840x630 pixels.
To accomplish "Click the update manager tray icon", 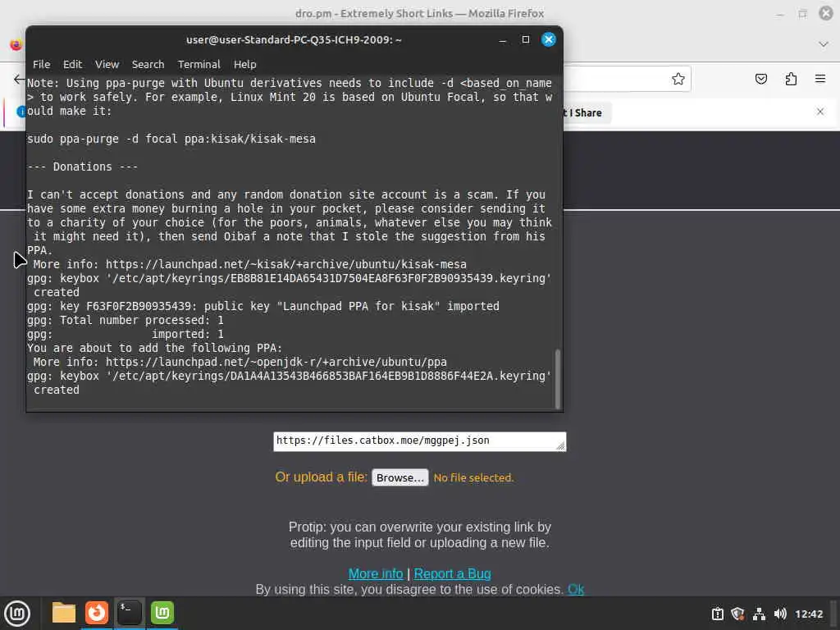I will coord(717,614).
